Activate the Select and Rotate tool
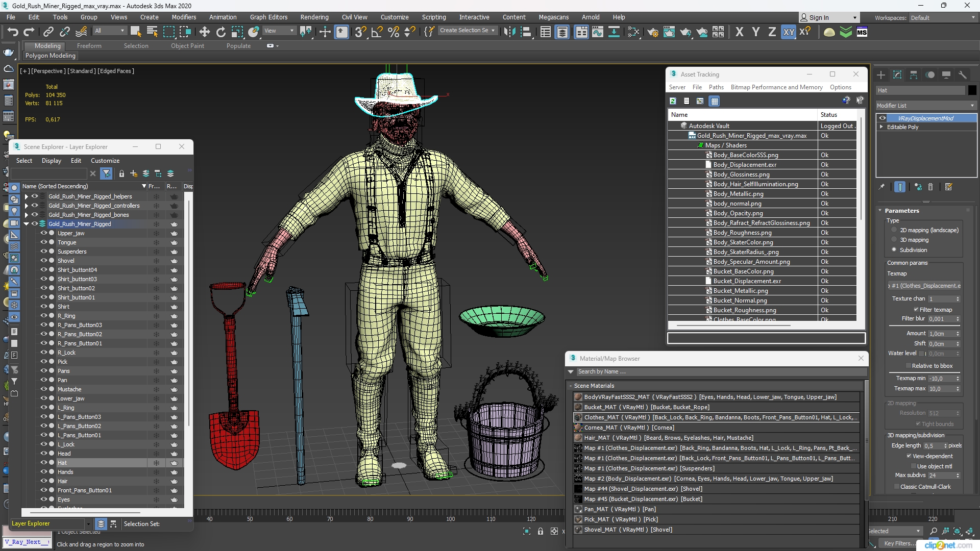The height and width of the screenshot is (551, 980). 220,32
